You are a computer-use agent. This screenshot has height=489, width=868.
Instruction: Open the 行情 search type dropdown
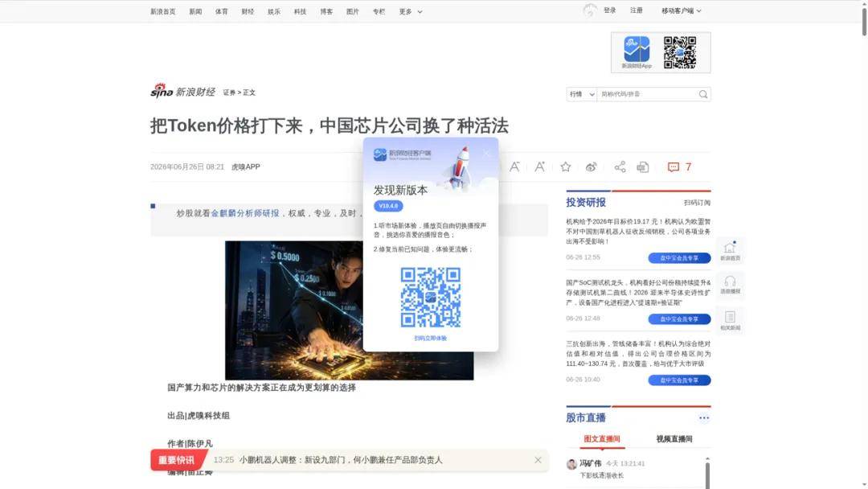[581, 94]
